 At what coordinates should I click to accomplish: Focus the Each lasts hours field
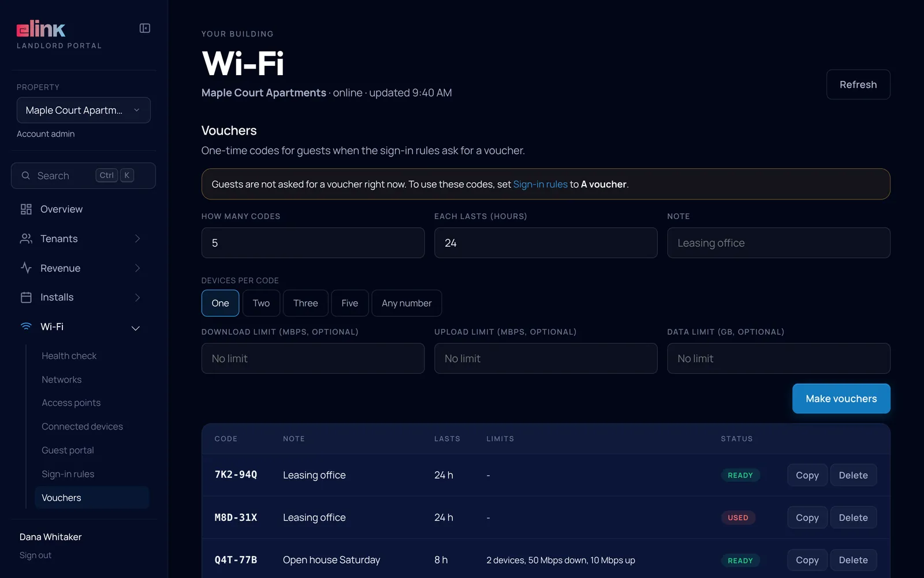point(546,243)
